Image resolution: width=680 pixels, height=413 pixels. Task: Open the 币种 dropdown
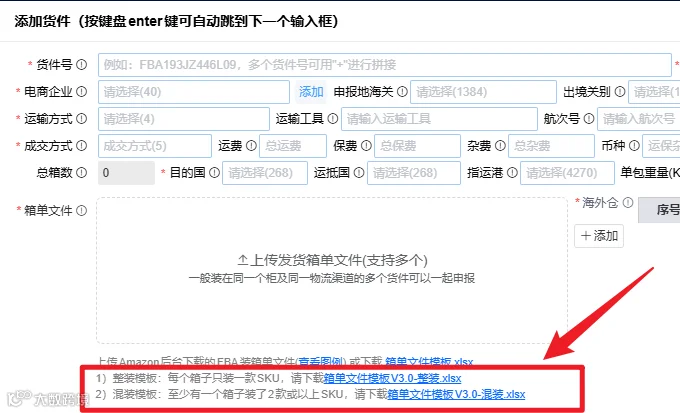[x=661, y=146]
